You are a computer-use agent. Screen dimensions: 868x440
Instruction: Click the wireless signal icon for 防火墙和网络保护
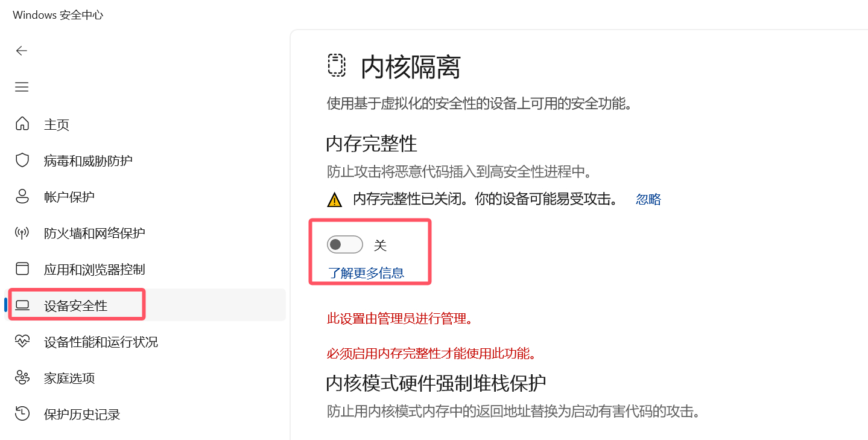click(22, 233)
